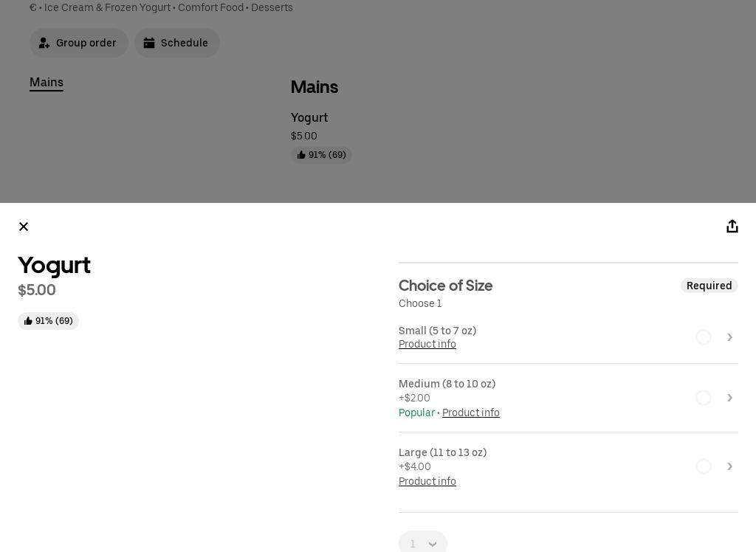This screenshot has height=552, width=756.
Task: Click the share icon for Yogurt
Action: [x=732, y=227]
